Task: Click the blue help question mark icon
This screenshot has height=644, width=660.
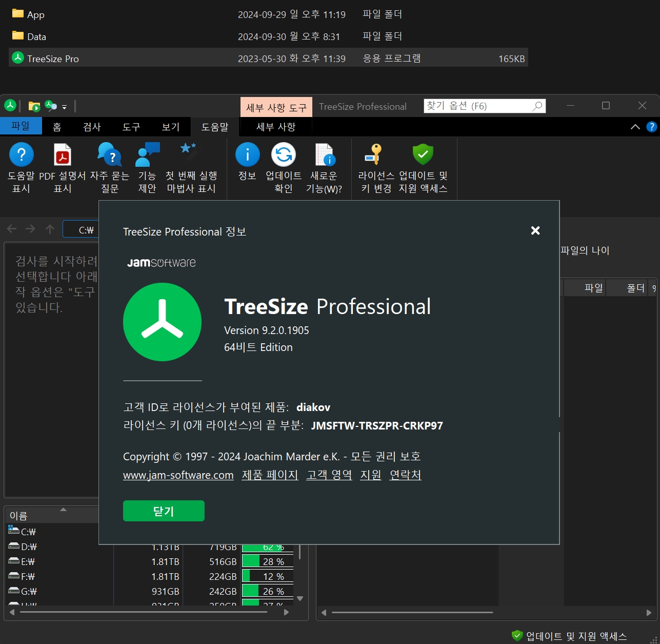Action: tap(652, 127)
